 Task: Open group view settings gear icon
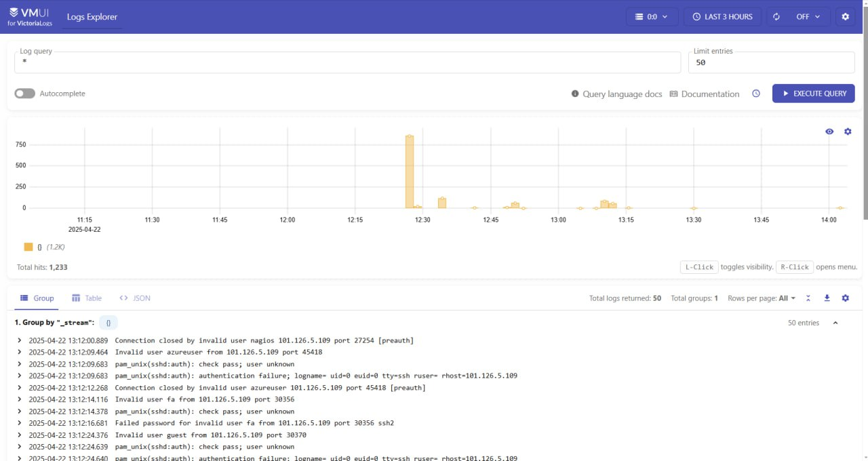[845, 298]
